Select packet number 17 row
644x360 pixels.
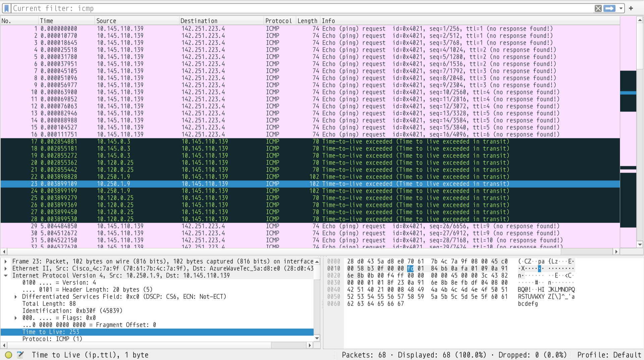coord(201,141)
